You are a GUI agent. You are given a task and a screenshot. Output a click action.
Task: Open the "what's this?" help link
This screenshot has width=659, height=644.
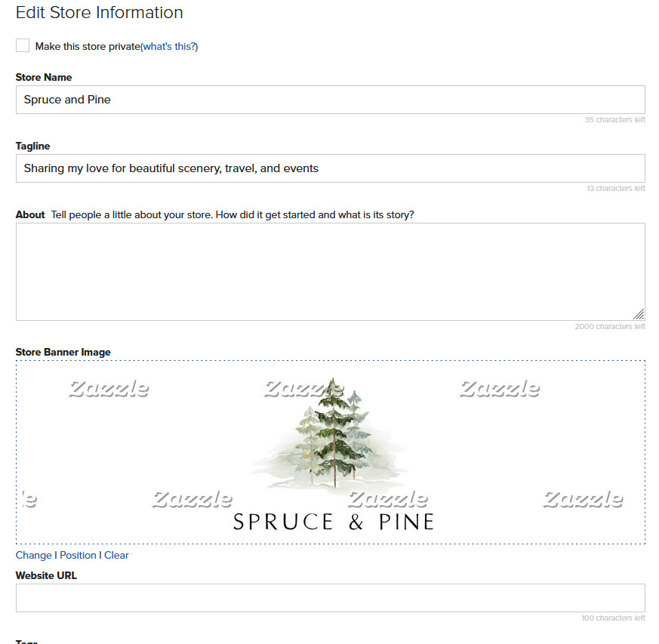pyautogui.click(x=169, y=46)
